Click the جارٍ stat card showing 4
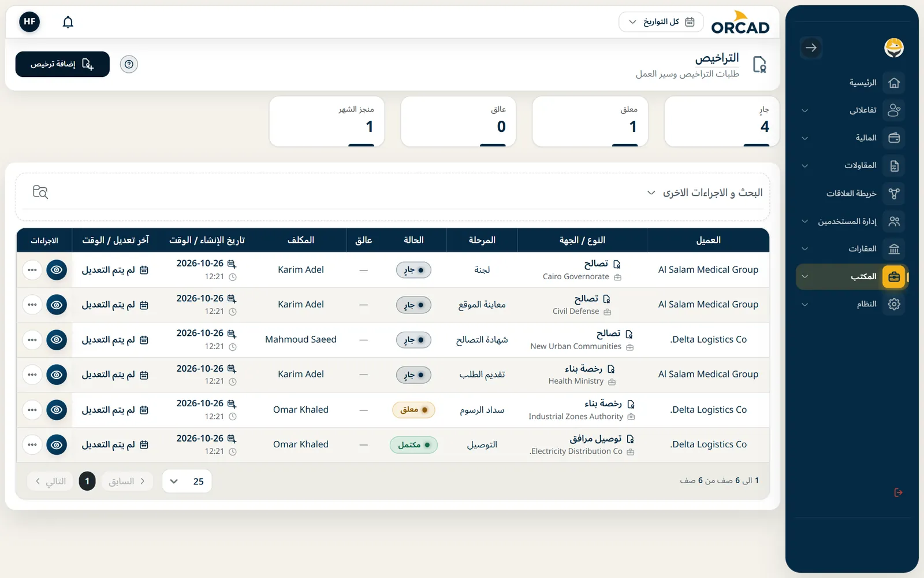This screenshot has width=924, height=578. click(722, 121)
